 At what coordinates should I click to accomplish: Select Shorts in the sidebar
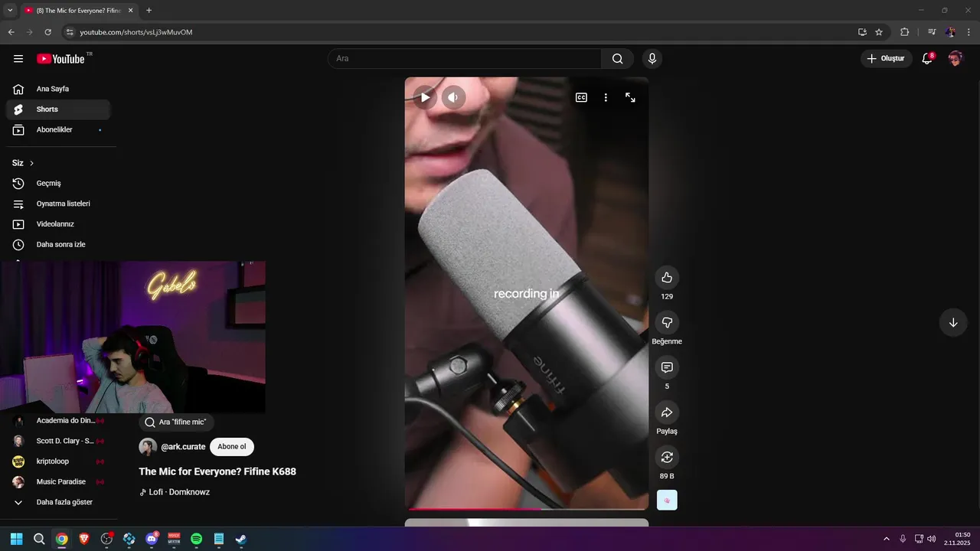(x=58, y=109)
